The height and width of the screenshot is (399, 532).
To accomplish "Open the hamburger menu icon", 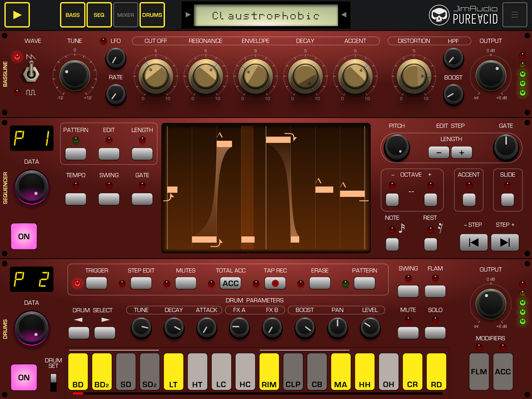I will pyautogui.click(x=514, y=15).
